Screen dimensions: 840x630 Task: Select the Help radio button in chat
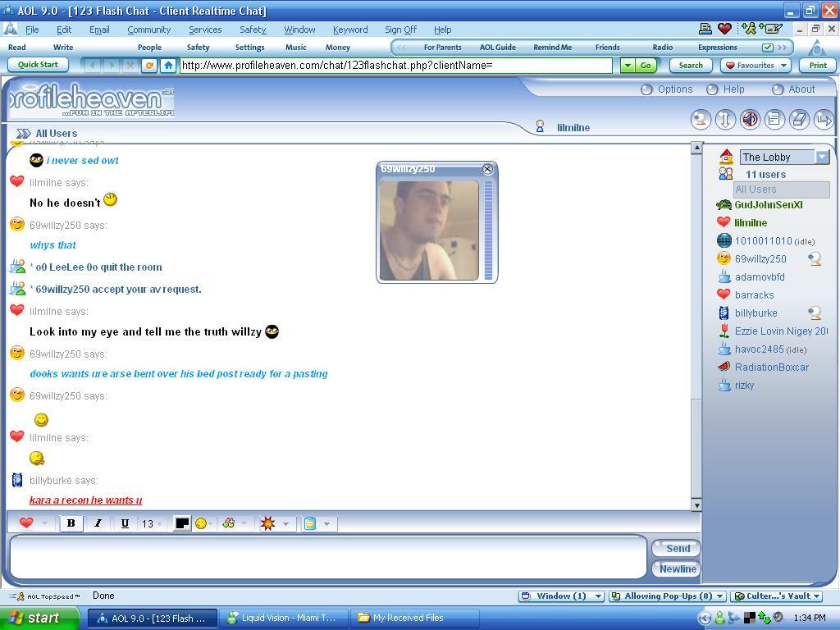pos(712,89)
